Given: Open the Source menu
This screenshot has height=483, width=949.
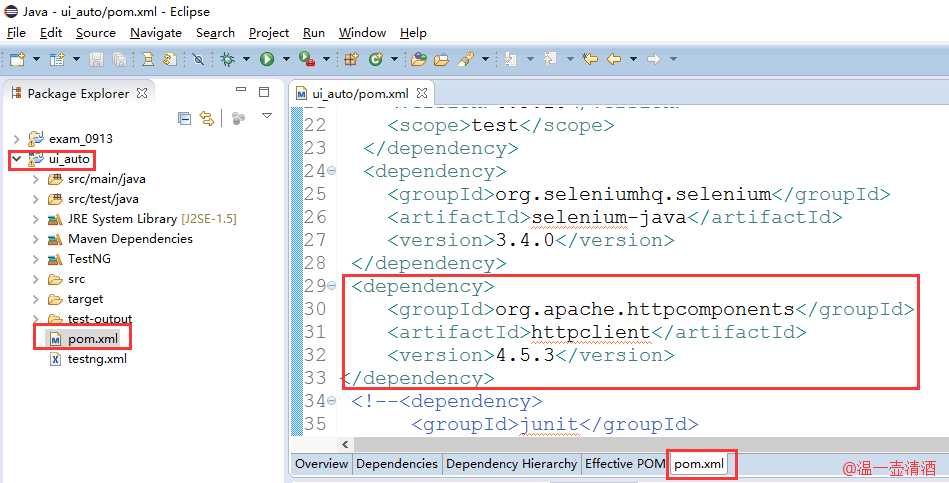Looking at the screenshot, I should (x=96, y=33).
